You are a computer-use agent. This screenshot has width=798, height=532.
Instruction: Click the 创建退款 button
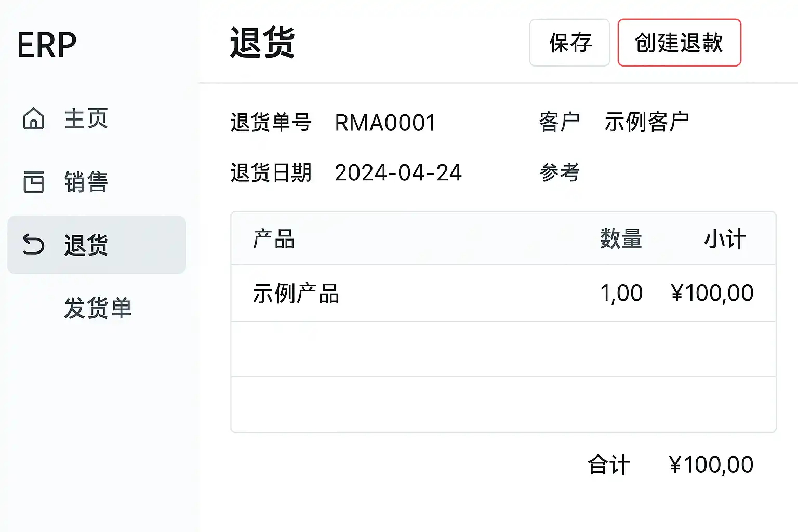click(x=679, y=43)
